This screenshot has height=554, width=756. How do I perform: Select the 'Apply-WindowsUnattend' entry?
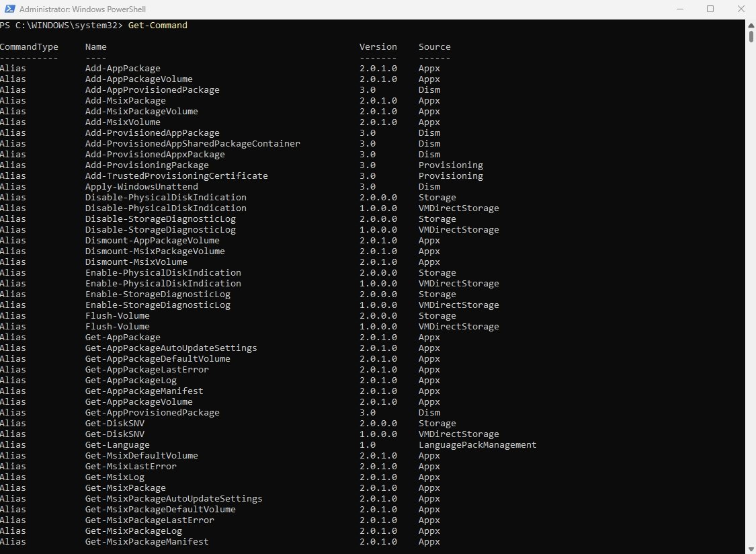[142, 187]
